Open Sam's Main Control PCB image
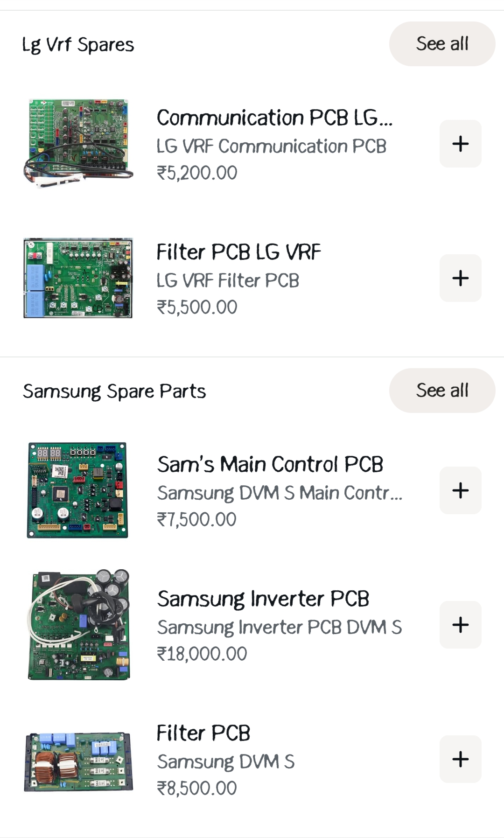This screenshot has height=838, width=504. (77, 490)
